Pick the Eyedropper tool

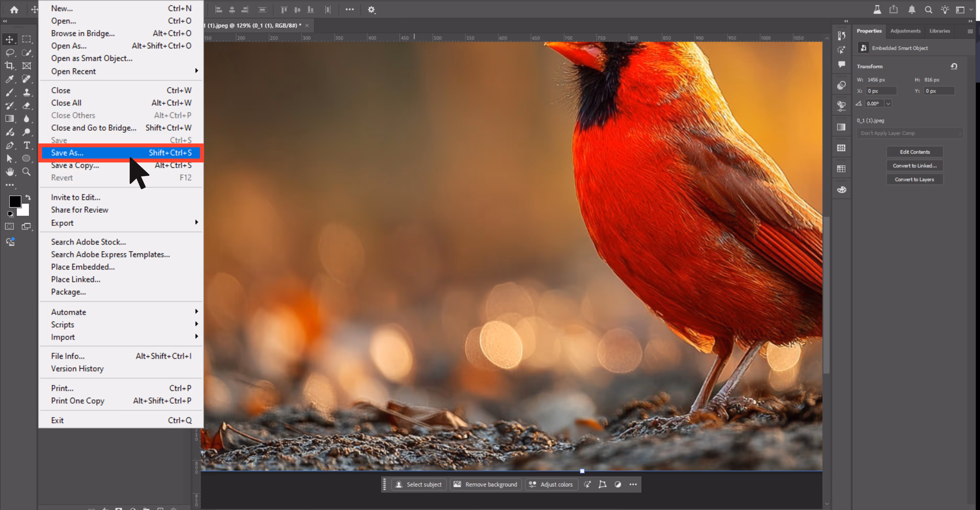point(10,79)
